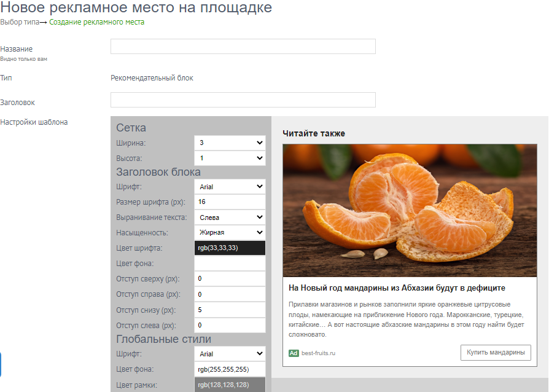The height and width of the screenshot is (392, 549).
Task: Click the Отступ сверху field
Action: tap(230, 279)
